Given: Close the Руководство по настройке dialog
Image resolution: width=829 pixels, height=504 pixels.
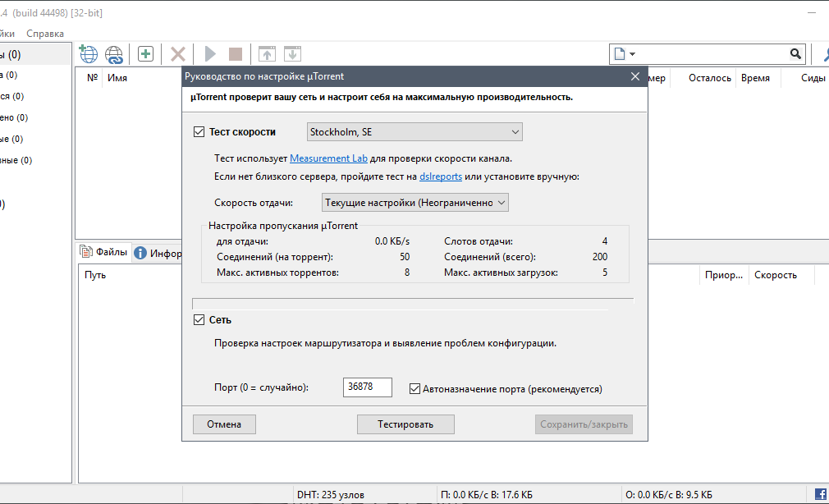Looking at the screenshot, I should [635, 76].
